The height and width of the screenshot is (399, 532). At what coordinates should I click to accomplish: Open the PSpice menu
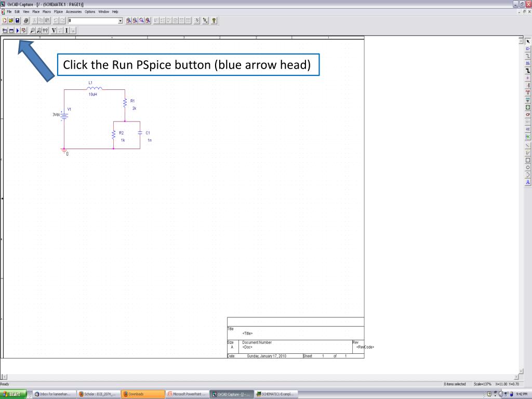pos(58,11)
